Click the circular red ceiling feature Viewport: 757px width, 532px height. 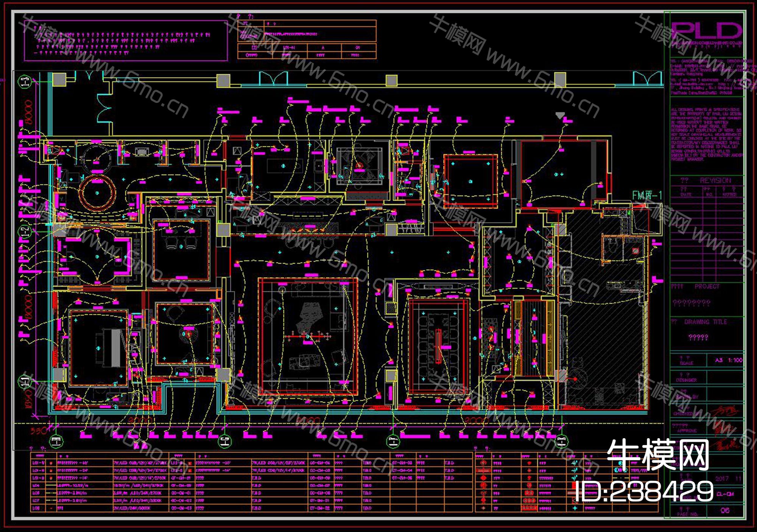pos(97,193)
